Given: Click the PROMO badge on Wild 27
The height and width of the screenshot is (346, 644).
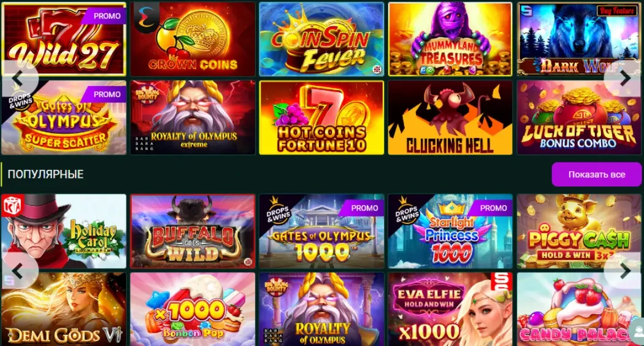Looking at the screenshot, I should point(105,16).
